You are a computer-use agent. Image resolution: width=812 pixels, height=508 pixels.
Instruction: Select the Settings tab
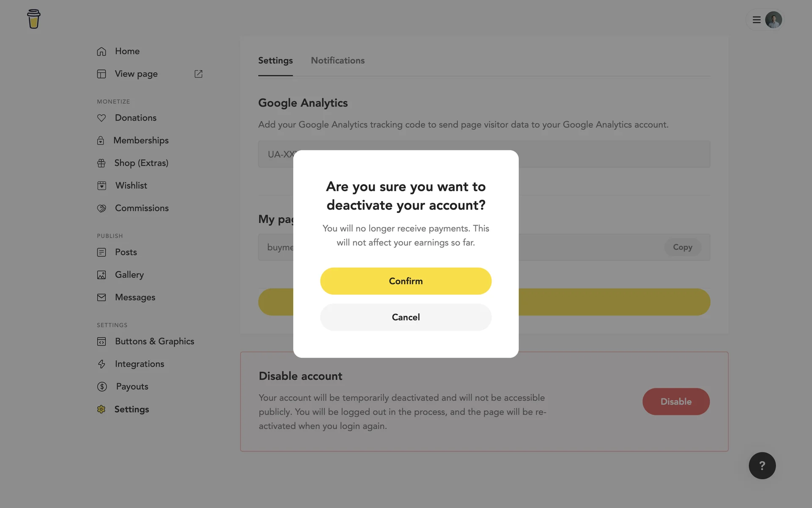[275, 61]
